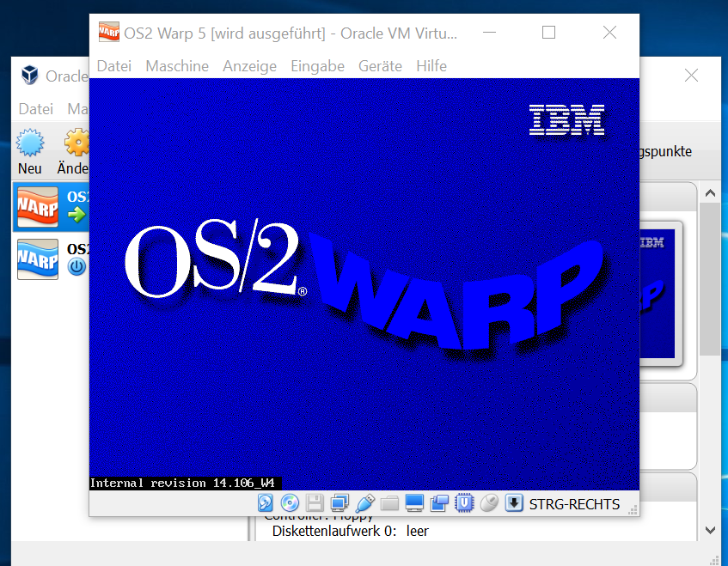The image size is (728, 566).
Task: Click the STRG-RECHTS host key label
Action: (x=574, y=504)
